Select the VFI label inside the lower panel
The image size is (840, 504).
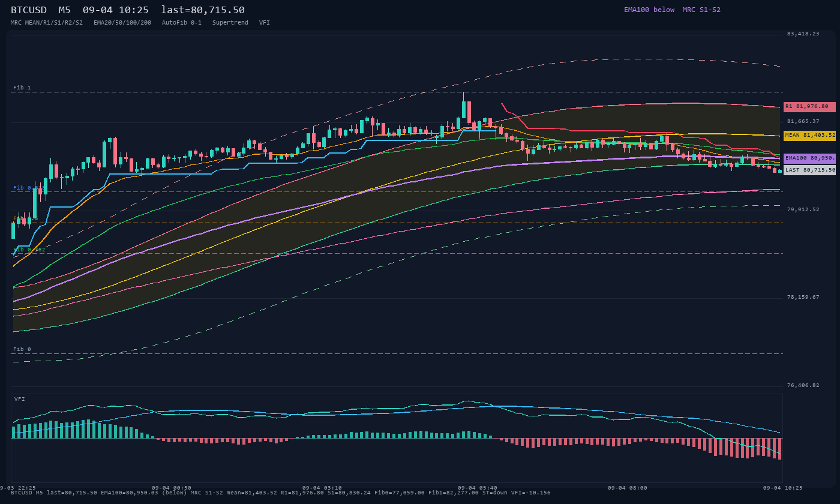20,399
